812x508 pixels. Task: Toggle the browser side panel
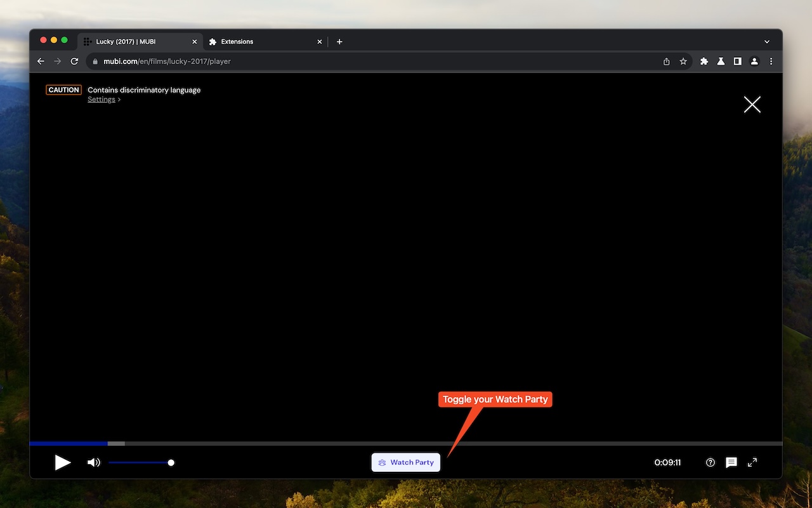[x=737, y=62]
